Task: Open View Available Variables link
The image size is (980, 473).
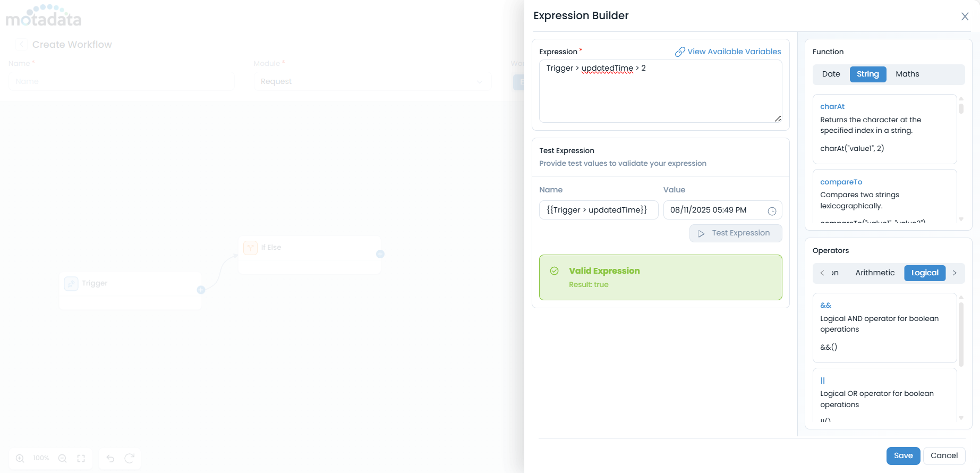Action: tap(734, 52)
